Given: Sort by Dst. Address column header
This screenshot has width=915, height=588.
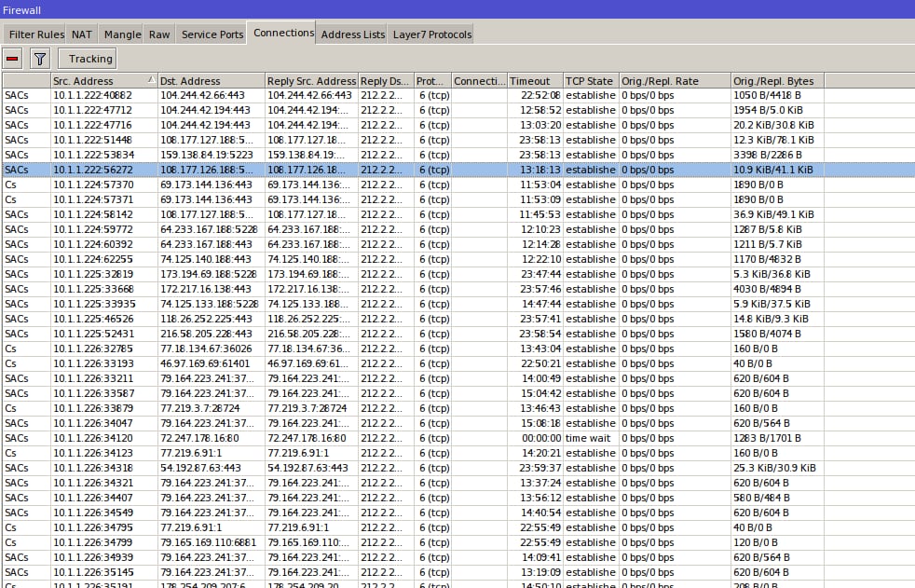Looking at the screenshot, I should coord(212,80).
